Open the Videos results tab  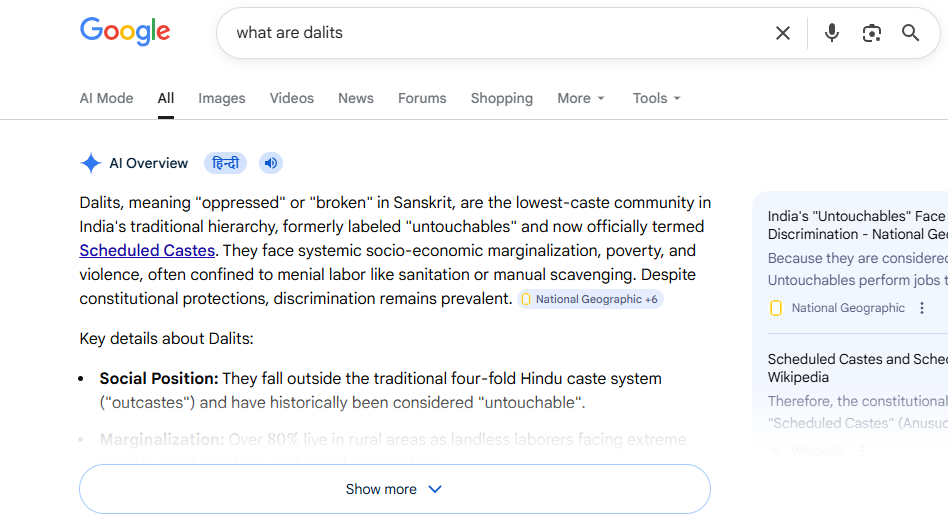(x=291, y=98)
